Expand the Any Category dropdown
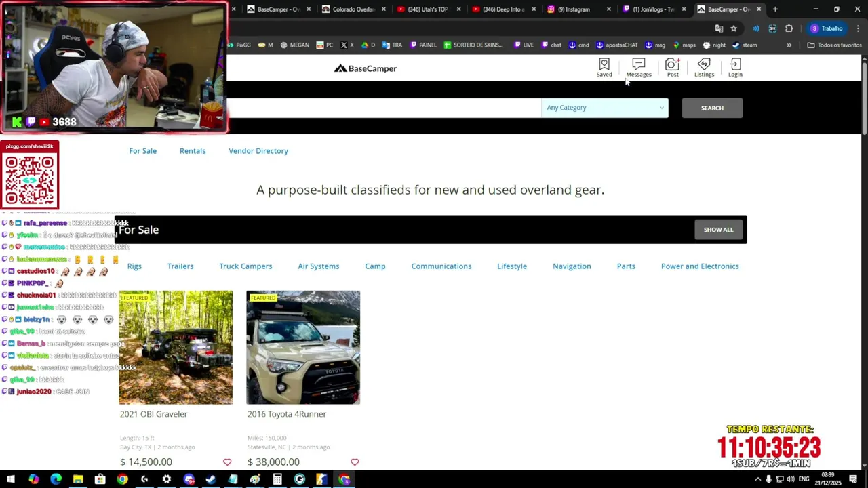 (605, 108)
